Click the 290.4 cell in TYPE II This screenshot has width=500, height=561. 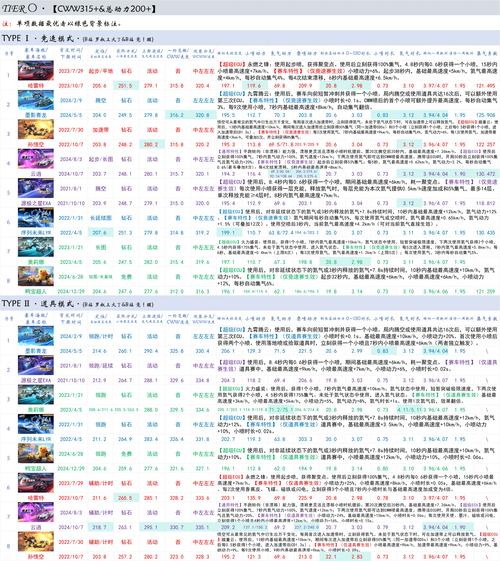pyautogui.click(x=151, y=351)
